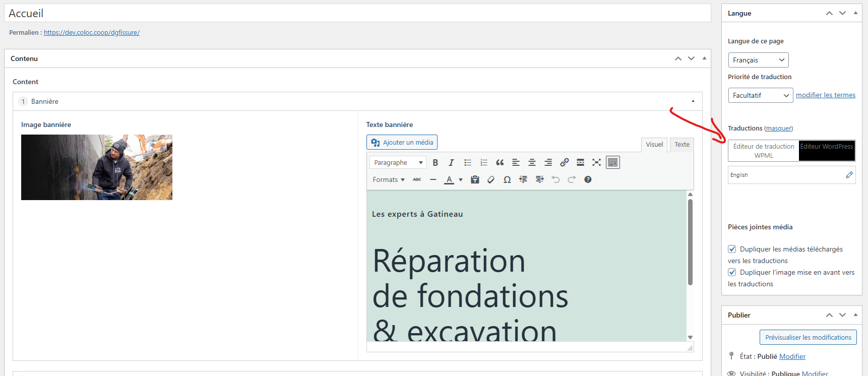868x376 pixels.
Task: Toggle bold formatting in the editor toolbar
Action: click(x=436, y=162)
